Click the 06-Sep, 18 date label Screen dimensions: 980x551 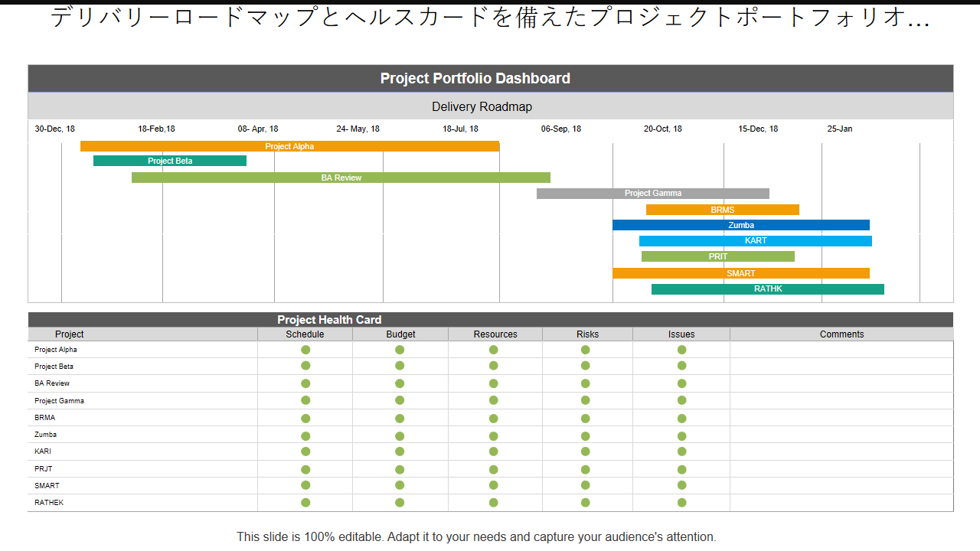pos(561,129)
